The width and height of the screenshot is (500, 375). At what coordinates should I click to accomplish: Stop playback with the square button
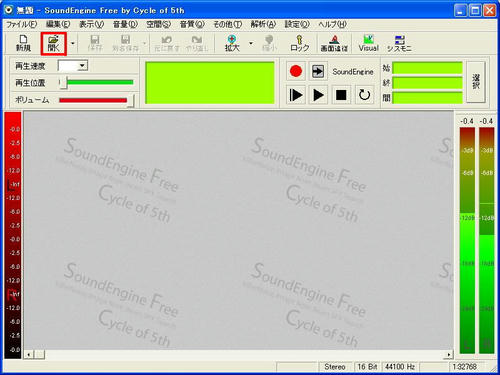point(341,95)
